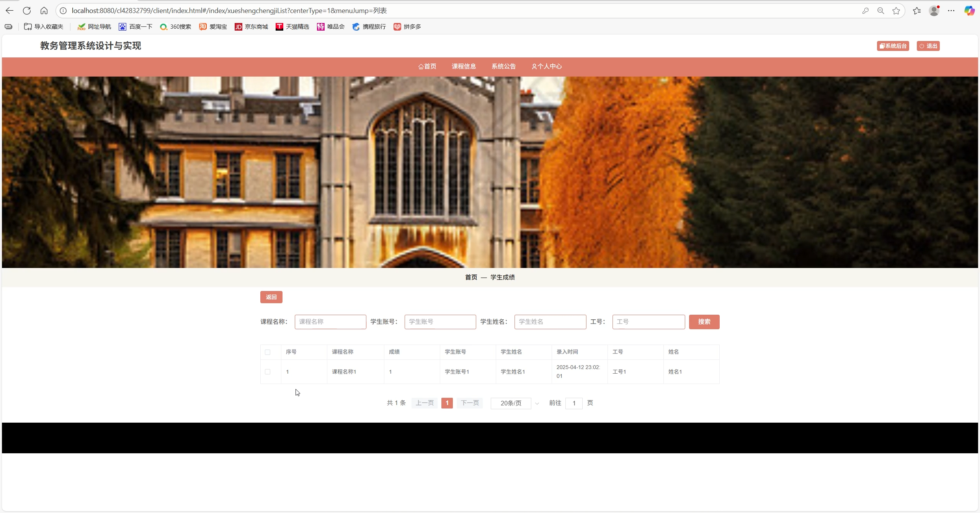Check the row checkbox for 课程名称1
This screenshot has height=513, width=980.
tap(268, 371)
